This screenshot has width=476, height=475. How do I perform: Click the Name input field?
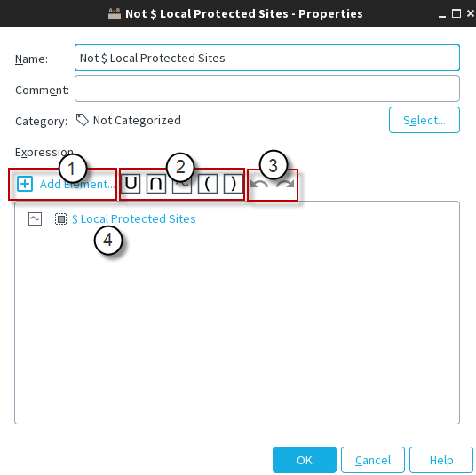click(267, 58)
